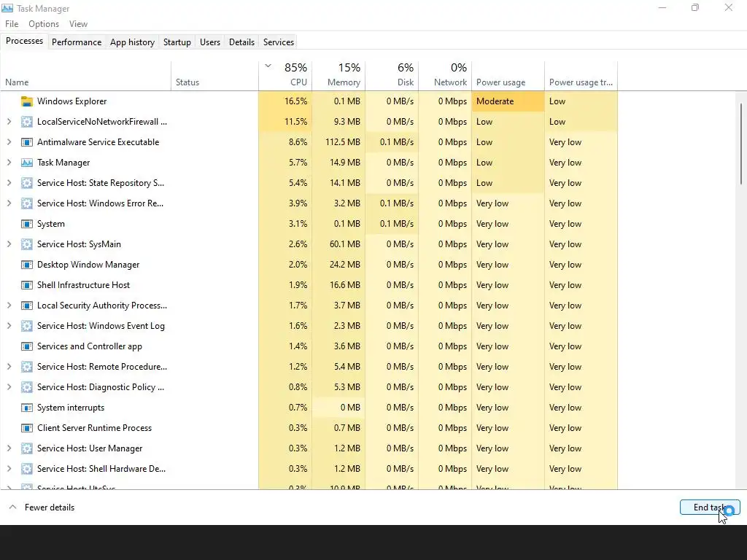Switch to the Users tab
This screenshot has height=560, width=747.
click(x=210, y=42)
